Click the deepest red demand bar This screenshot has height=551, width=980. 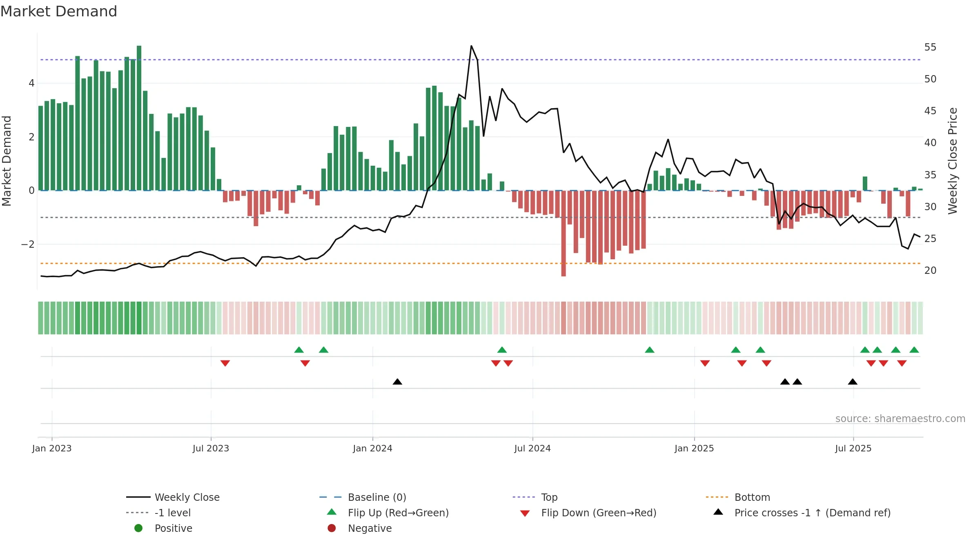coord(563,233)
